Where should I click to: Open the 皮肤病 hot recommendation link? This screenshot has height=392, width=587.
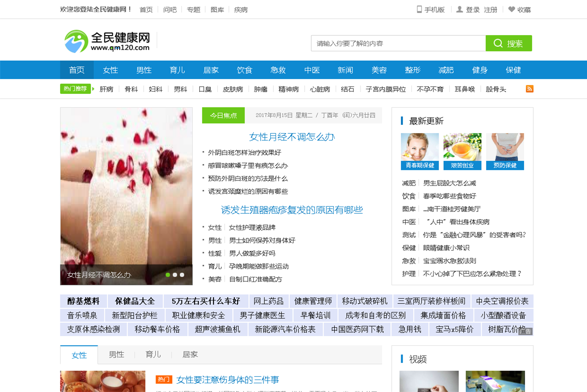click(233, 89)
